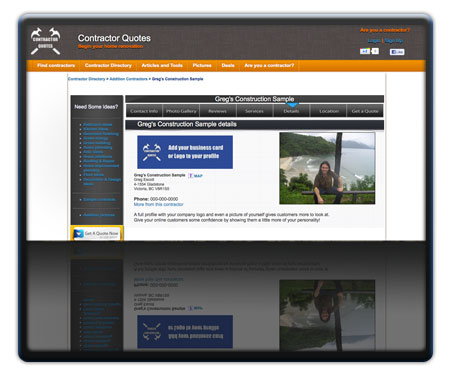Go to Pictures in the orange nav bar
This screenshot has width=454, height=369.
[202, 65]
